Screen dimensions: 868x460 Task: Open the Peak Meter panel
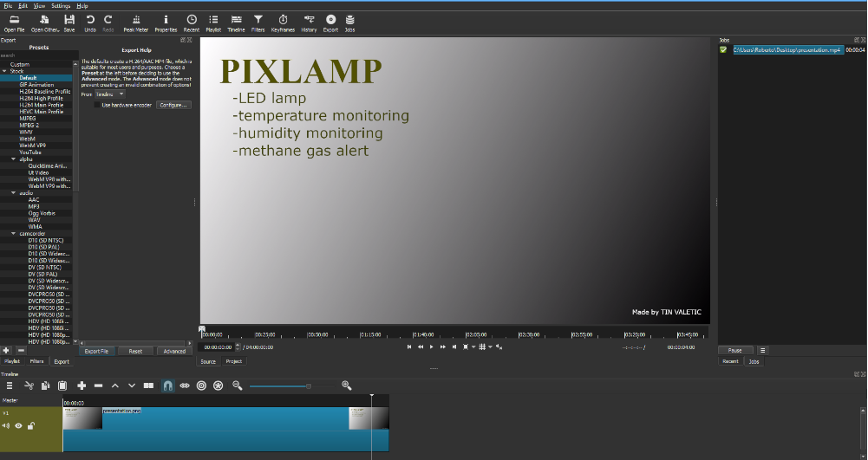135,23
